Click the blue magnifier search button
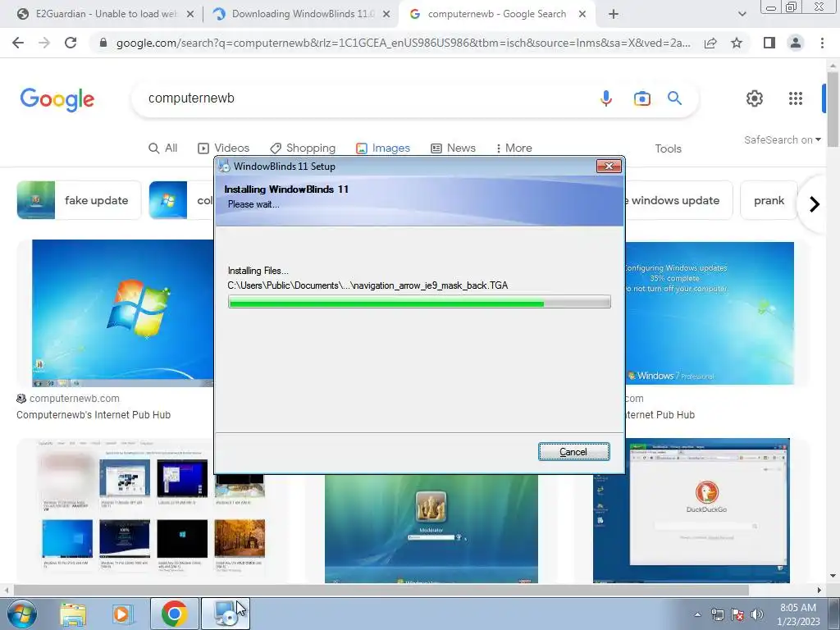Screen dimensions: 840x630 [674, 98]
